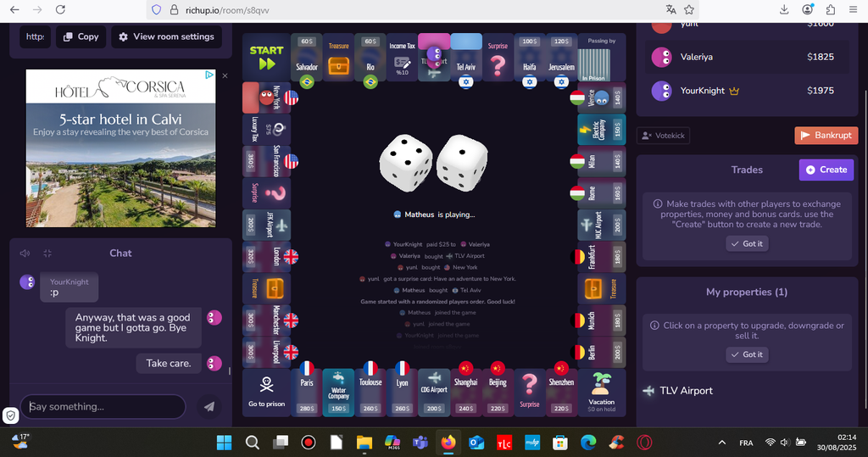Click the room URL field
Image resolution: width=868 pixels, height=457 pixels.
[36, 36]
